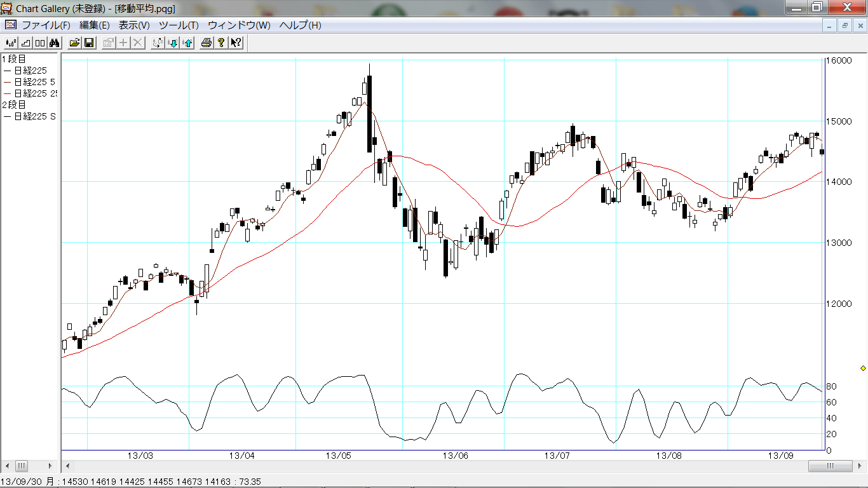Click the yellow question mark help icon
This screenshot has height=488, width=868.
(221, 43)
